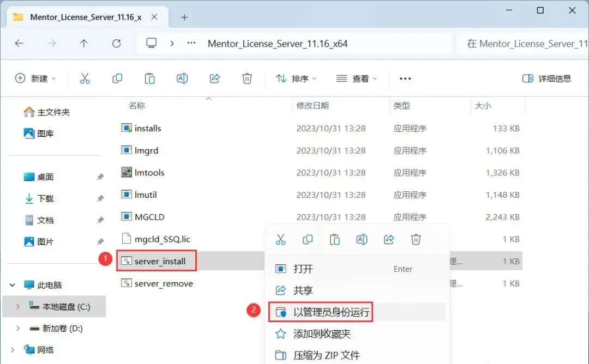Click the address bar ellipsis breadcrumb
589x364 pixels.
click(191, 43)
